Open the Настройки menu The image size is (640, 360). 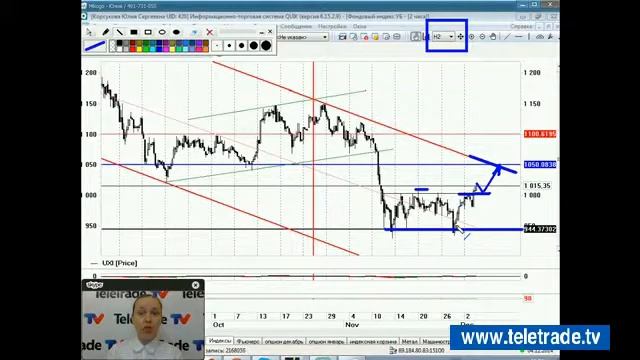(x=332, y=27)
